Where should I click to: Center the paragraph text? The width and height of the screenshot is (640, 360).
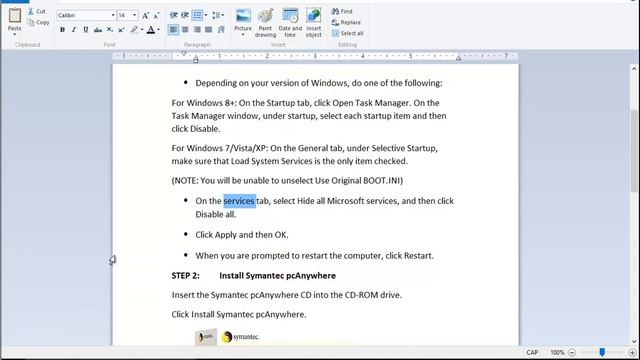(x=185, y=29)
